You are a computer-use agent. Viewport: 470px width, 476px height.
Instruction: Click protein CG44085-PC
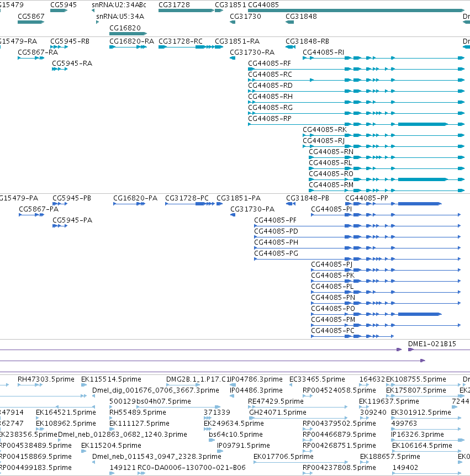click(x=352, y=336)
